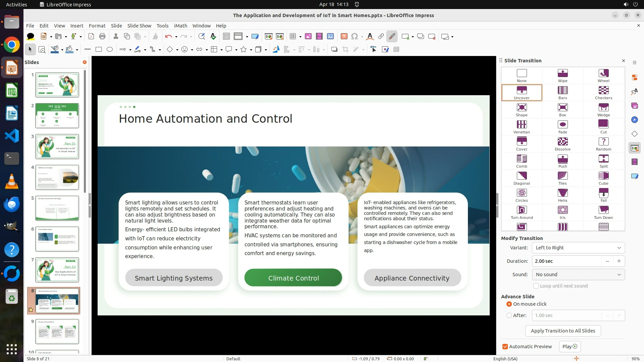The width and height of the screenshot is (644, 362).
Task: Open the Variant dropdown
Action: [578, 248]
